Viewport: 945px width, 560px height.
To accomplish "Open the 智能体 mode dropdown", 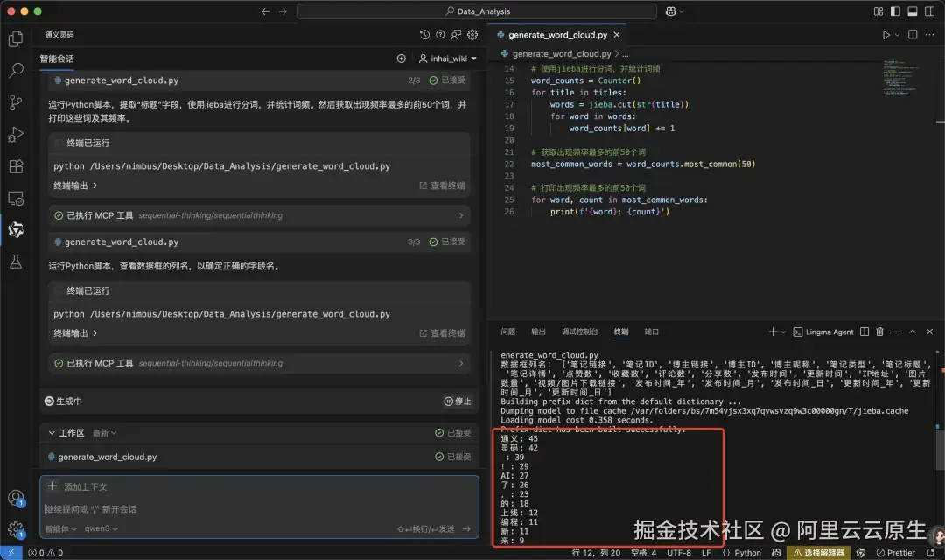I will coord(61,528).
